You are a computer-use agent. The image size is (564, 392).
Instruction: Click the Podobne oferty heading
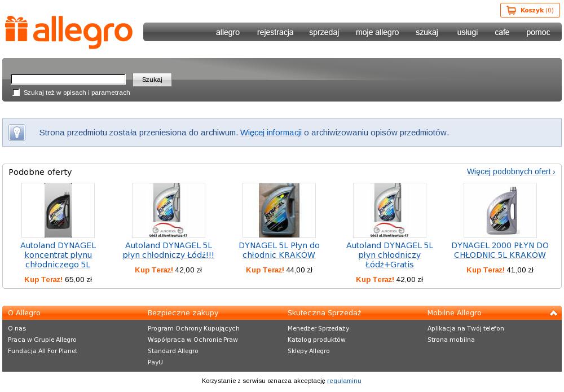pyautogui.click(x=40, y=172)
